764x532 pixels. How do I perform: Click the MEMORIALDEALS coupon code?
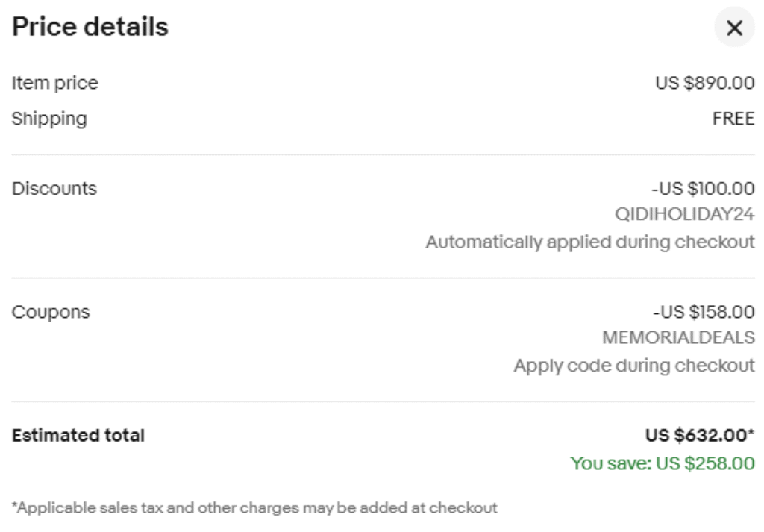click(x=678, y=337)
